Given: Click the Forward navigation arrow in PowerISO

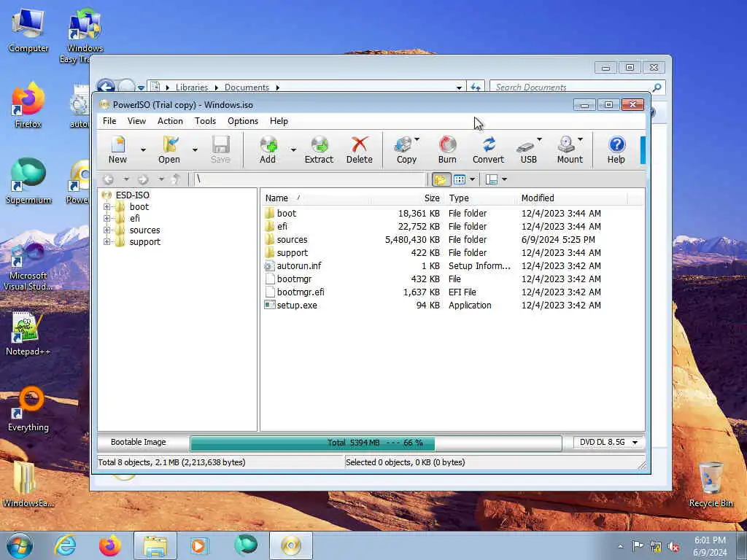Looking at the screenshot, I should 143,179.
